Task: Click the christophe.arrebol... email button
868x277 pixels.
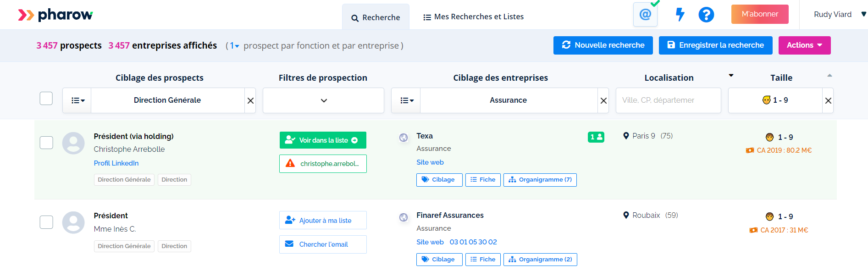Action: [x=323, y=164]
